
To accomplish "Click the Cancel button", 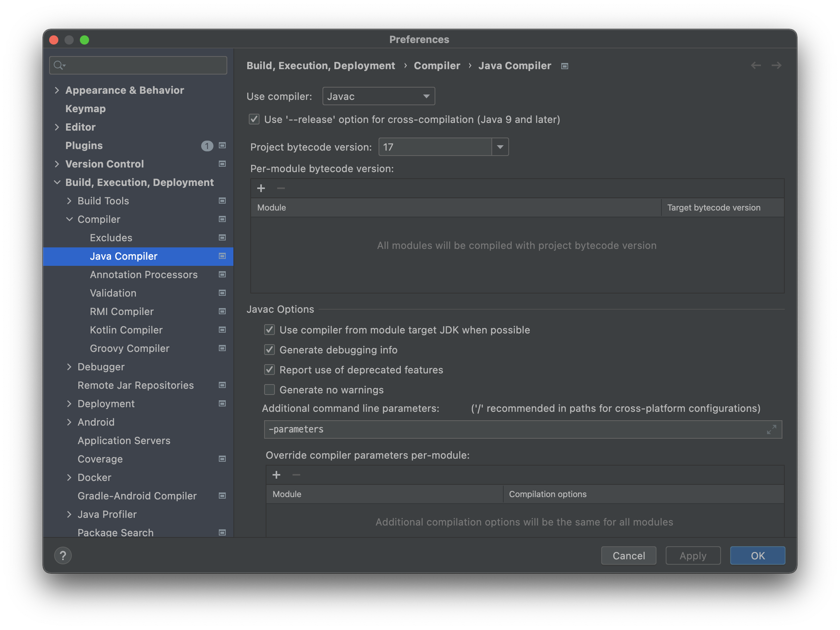I will pyautogui.click(x=628, y=555).
